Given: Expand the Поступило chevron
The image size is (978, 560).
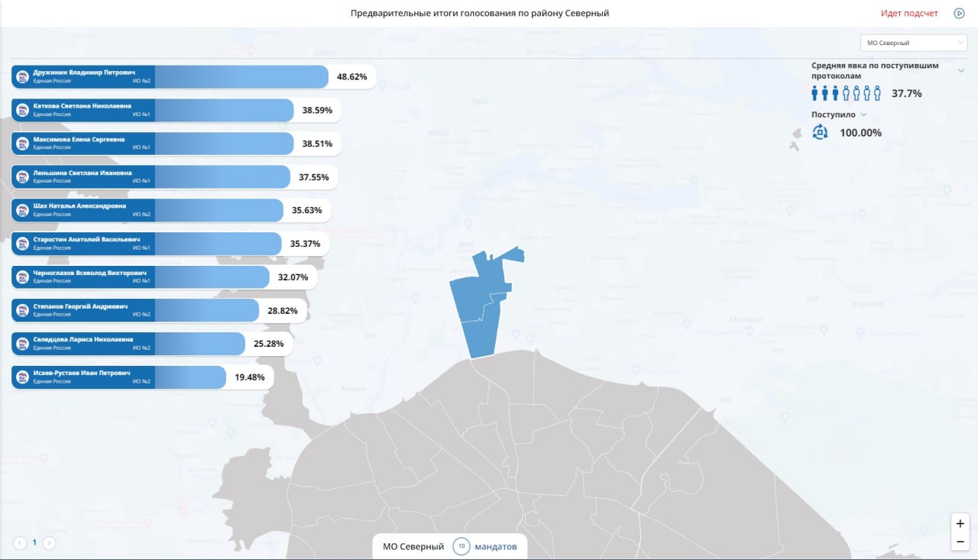Looking at the screenshot, I should [x=863, y=115].
